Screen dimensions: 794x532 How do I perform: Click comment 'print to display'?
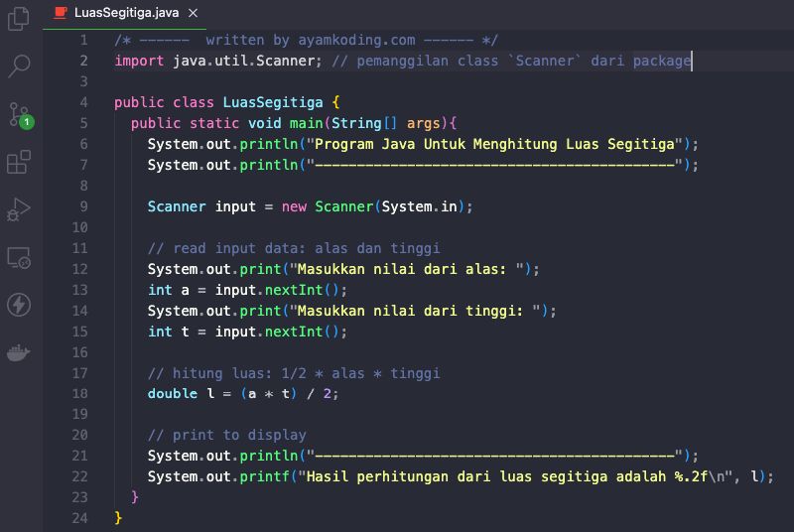click(x=239, y=435)
